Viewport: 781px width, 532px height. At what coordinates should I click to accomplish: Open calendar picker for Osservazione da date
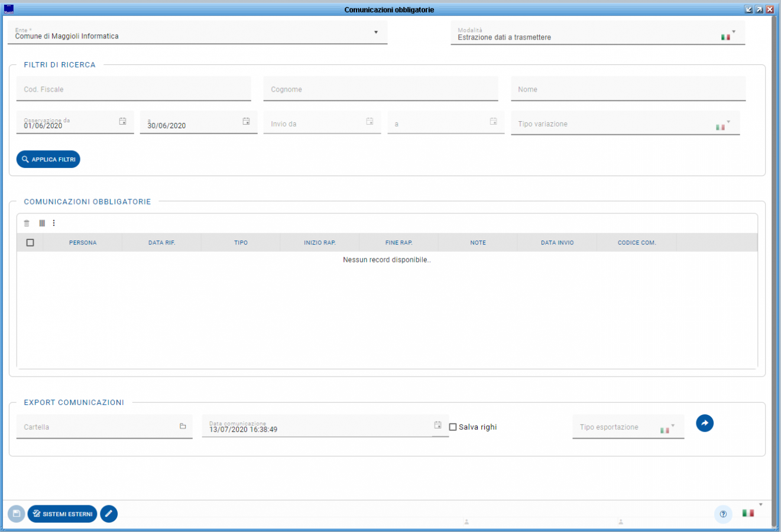123,121
